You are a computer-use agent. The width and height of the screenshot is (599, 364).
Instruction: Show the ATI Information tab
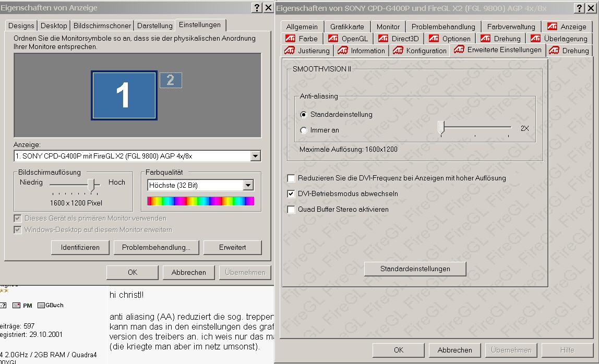pyautogui.click(x=362, y=51)
